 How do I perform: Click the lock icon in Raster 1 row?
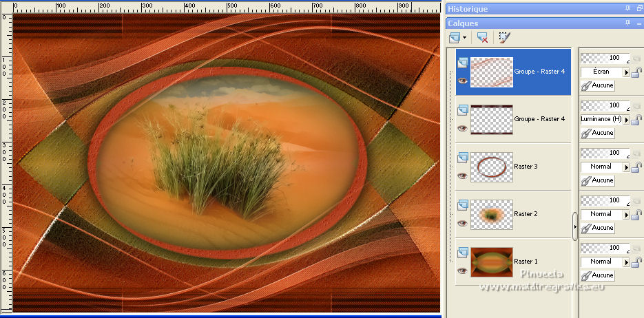(637, 262)
